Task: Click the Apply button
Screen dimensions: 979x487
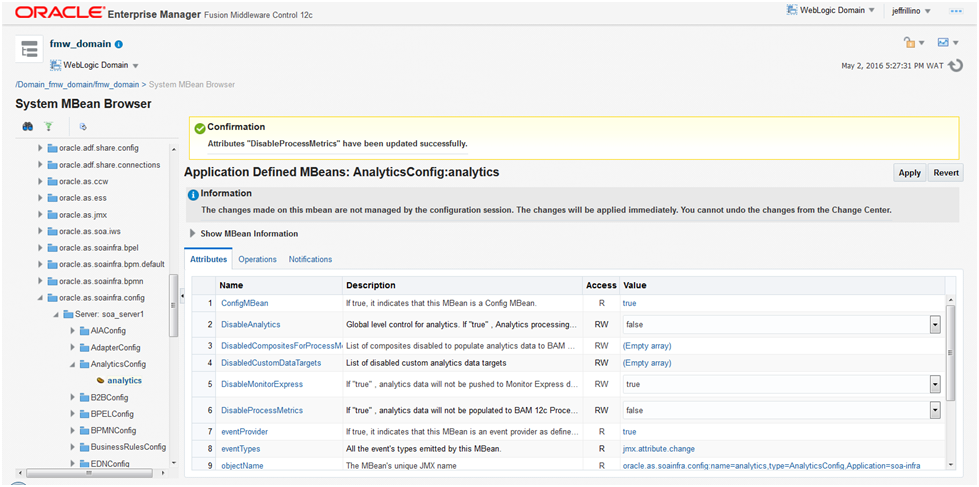Action: pyautogui.click(x=909, y=173)
